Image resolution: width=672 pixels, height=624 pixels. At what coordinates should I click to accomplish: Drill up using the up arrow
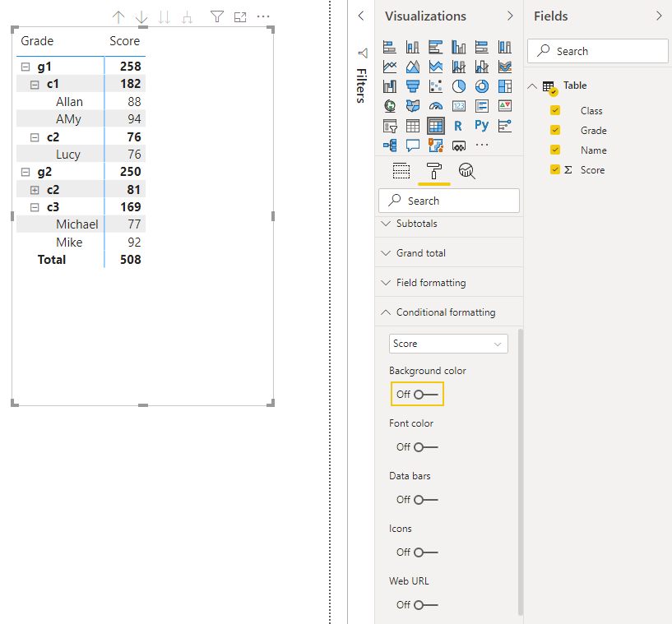[x=118, y=17]
